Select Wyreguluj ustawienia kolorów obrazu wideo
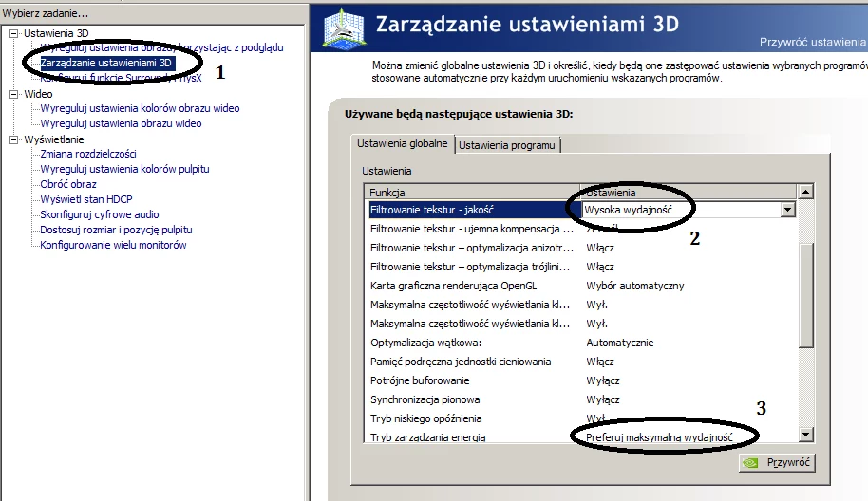This screenshot has width=868, height=501. point(140,108)
